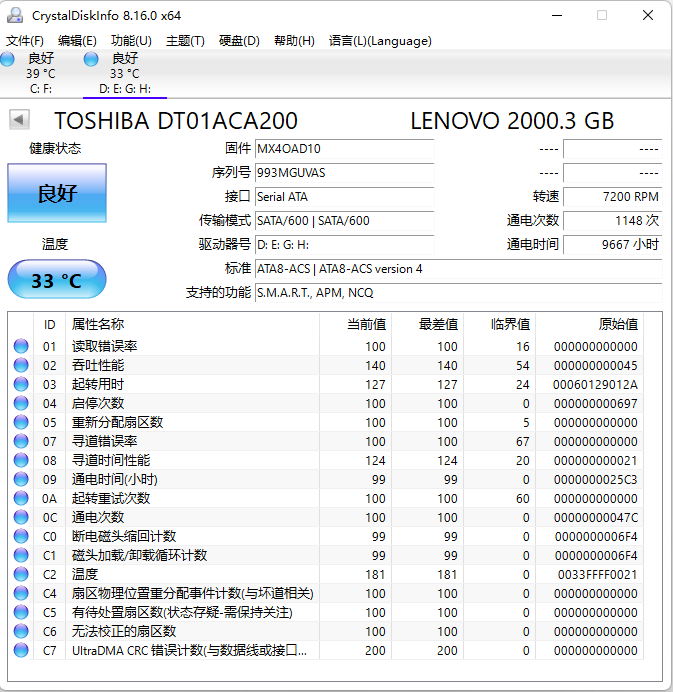Click raw value 0000000025C3
This screenshot has height=692, width=673.
pos(595,479)
